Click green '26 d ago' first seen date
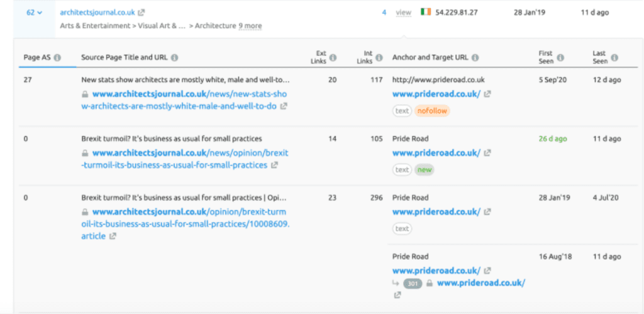The image size is (644, 314). 553,139
